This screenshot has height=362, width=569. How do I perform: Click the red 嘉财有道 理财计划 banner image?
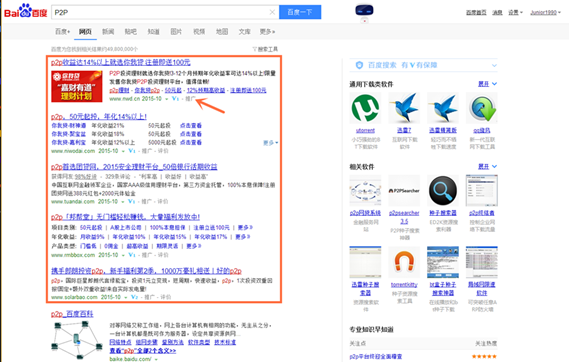click(x=77, y=86)
